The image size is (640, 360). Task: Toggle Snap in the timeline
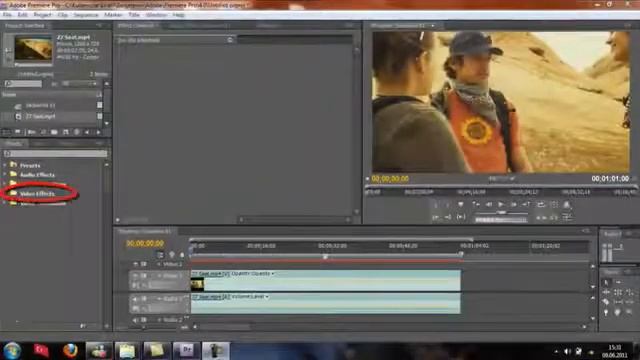tap(160, 255)
